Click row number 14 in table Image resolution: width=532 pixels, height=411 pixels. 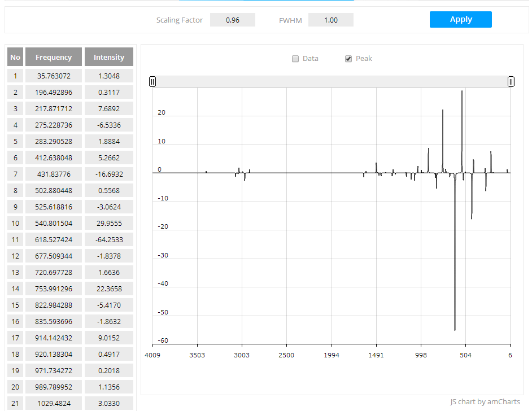coord(15,288)
